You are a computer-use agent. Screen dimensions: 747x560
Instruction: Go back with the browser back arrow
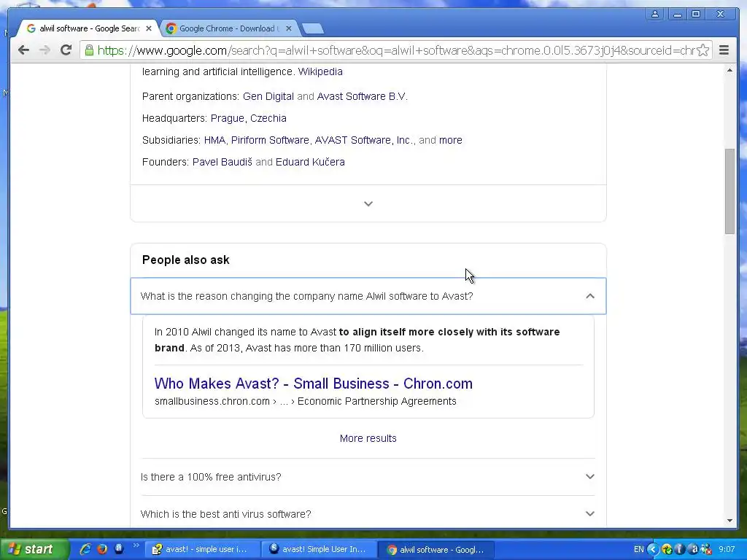point(23,50)
